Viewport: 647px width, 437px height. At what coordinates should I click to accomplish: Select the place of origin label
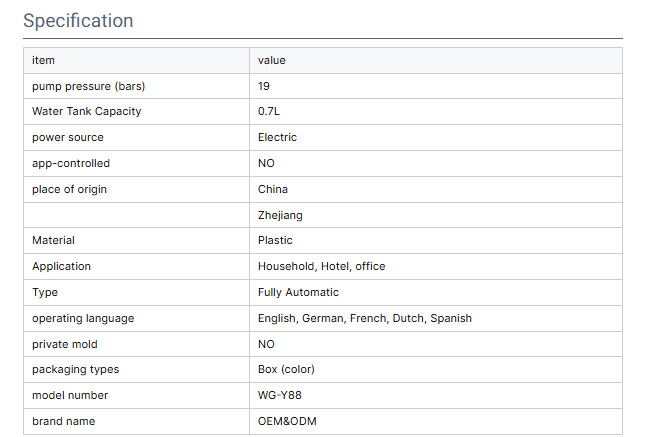point(69,189)
